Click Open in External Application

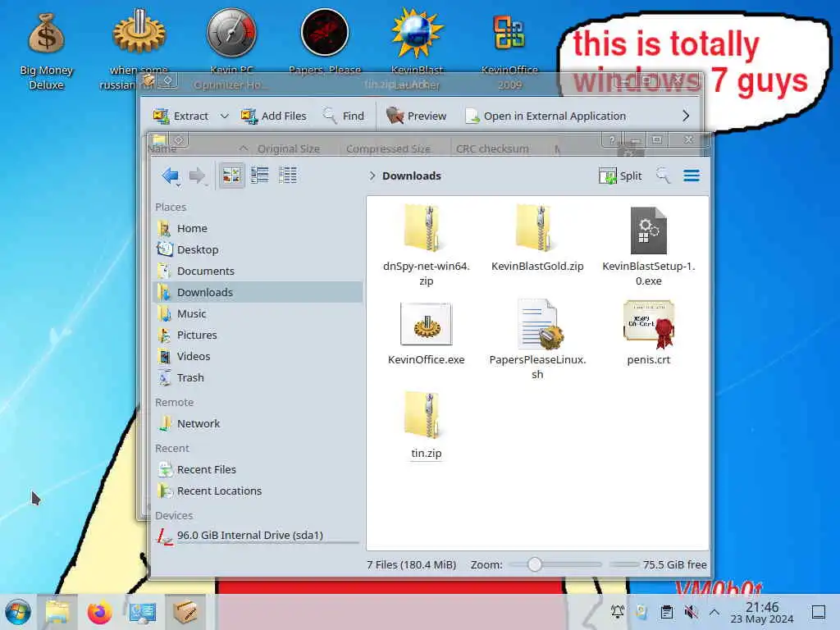546,116
